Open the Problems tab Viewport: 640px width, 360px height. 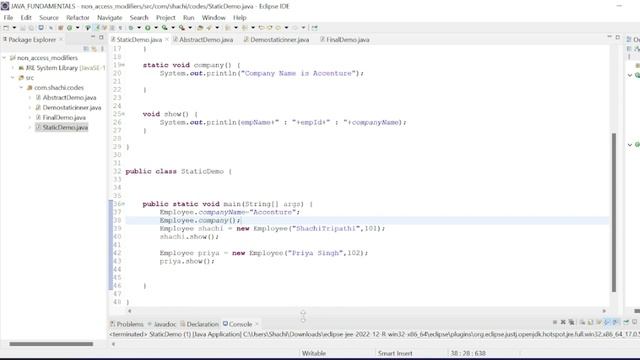click(x=127, y=324)
